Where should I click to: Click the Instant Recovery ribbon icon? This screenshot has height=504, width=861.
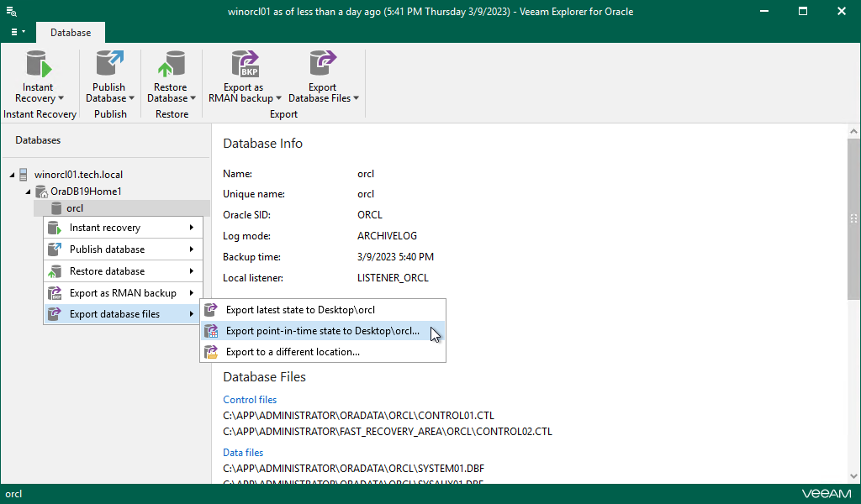(39, 65)
